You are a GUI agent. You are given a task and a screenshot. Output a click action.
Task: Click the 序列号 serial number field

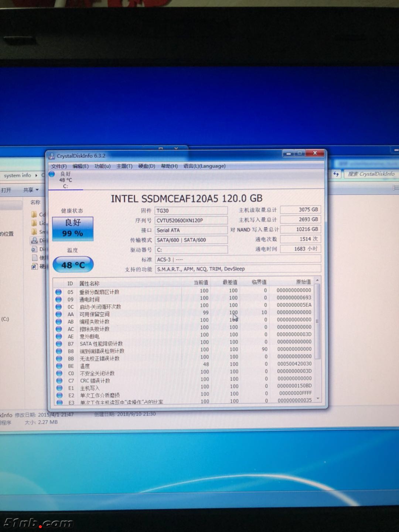point(191,221)
